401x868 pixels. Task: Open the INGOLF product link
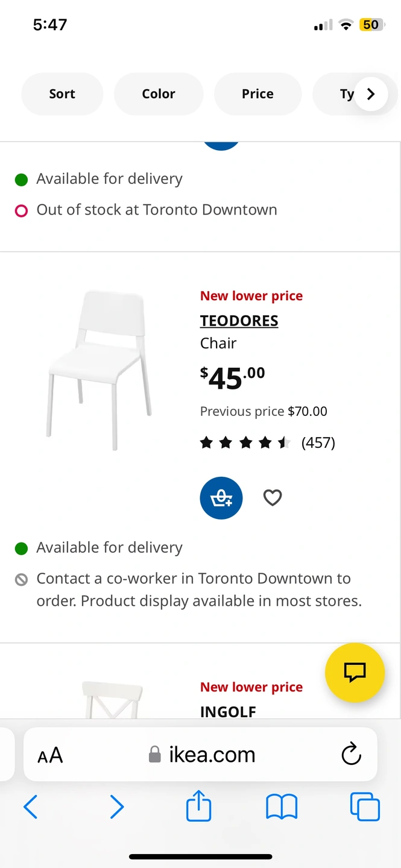[228, 711]
